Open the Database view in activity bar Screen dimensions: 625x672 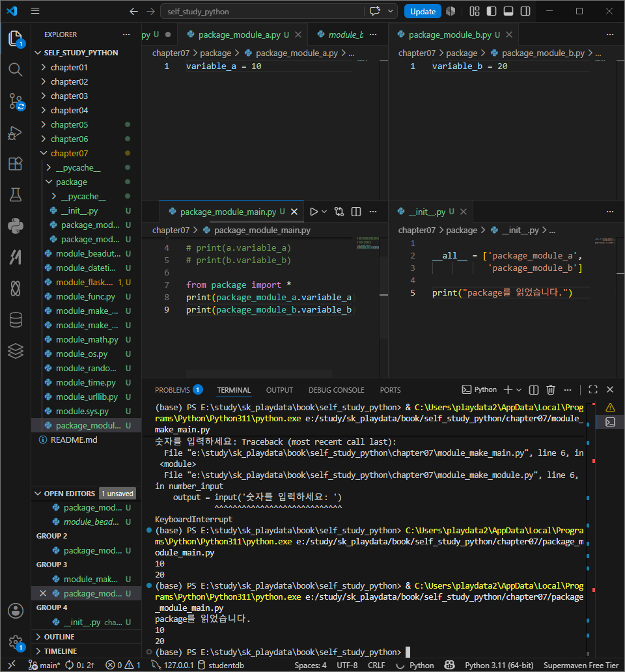point(16,320)
